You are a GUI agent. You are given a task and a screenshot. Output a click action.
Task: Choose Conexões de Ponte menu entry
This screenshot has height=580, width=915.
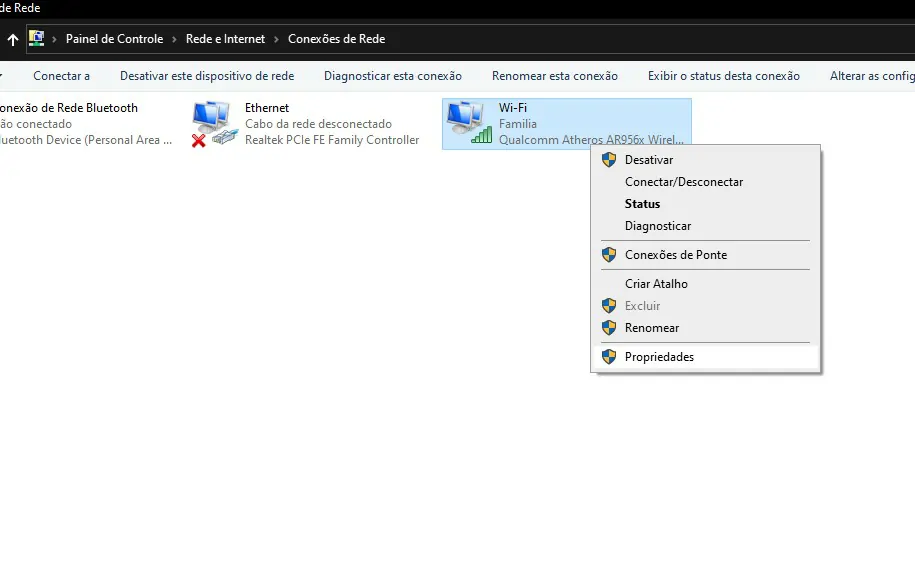click(706, 255)
